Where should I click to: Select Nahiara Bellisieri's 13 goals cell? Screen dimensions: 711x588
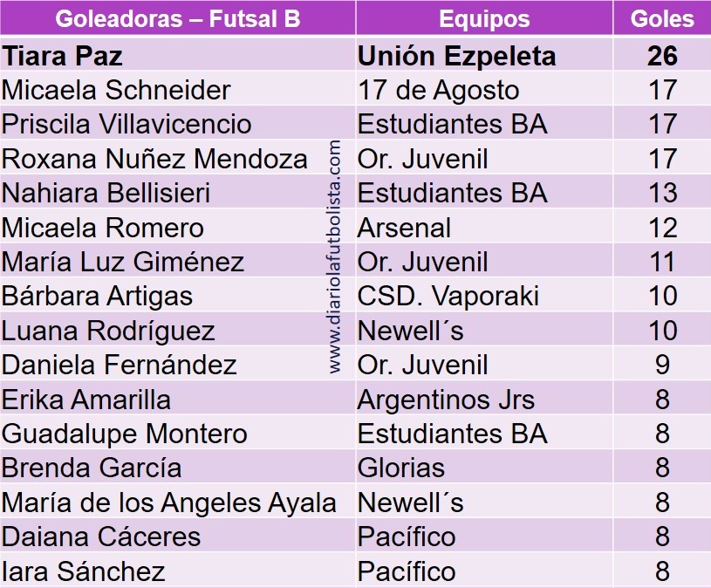coord(662,193)
